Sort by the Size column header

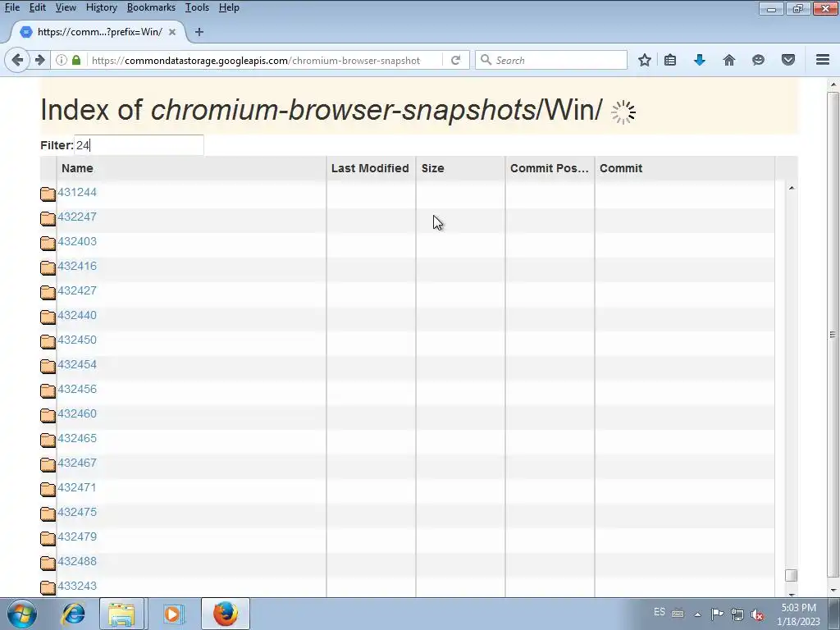[x=460, y=168]
